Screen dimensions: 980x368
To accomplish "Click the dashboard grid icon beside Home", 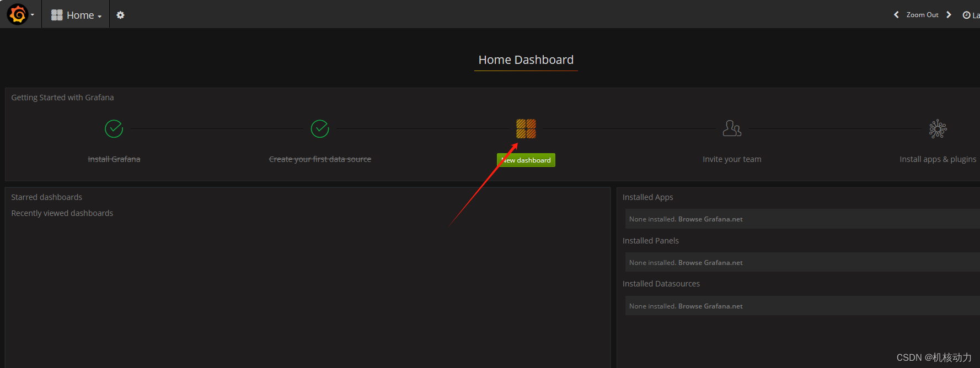I will [x=57, y=15].
